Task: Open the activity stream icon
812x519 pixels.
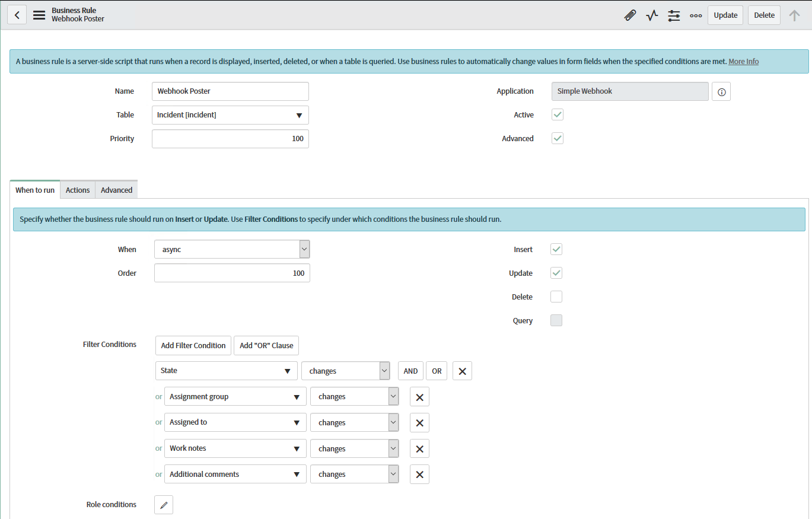Action: coord(651,15)
